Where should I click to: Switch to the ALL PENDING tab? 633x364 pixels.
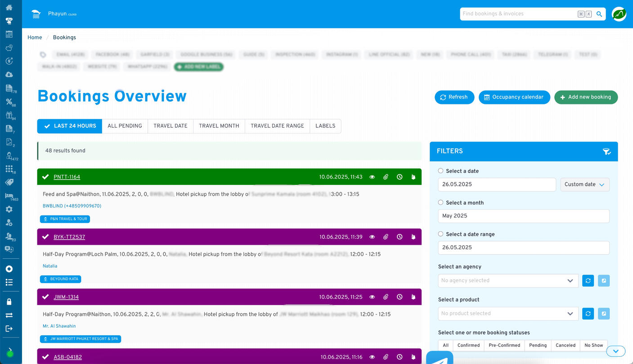pos(125,126)
